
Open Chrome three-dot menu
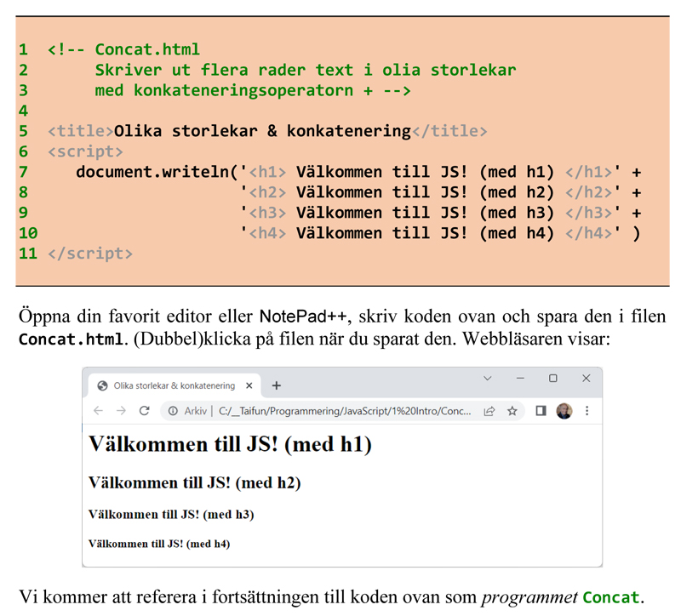(x=587, y=411)
